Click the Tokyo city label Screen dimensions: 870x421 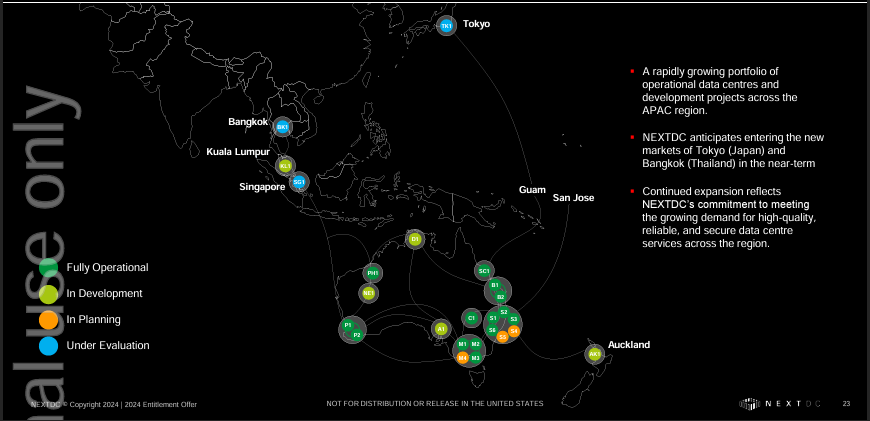point(477,24)
